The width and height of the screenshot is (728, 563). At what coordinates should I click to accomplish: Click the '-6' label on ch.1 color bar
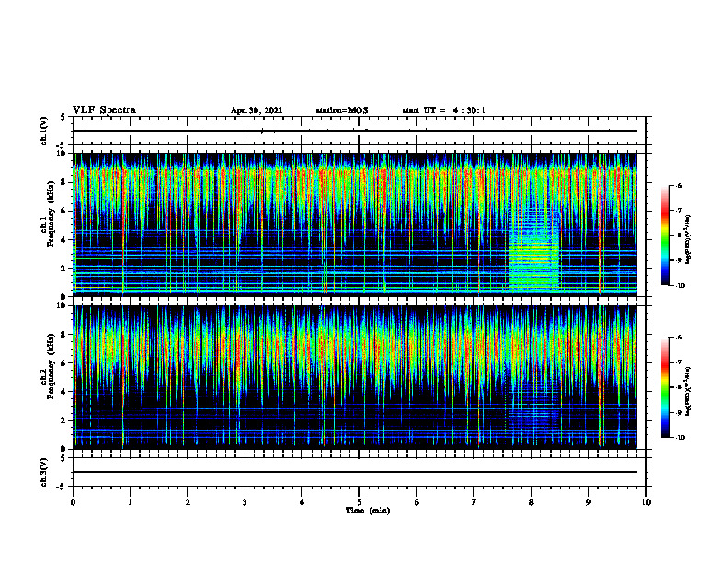point(678,186)
